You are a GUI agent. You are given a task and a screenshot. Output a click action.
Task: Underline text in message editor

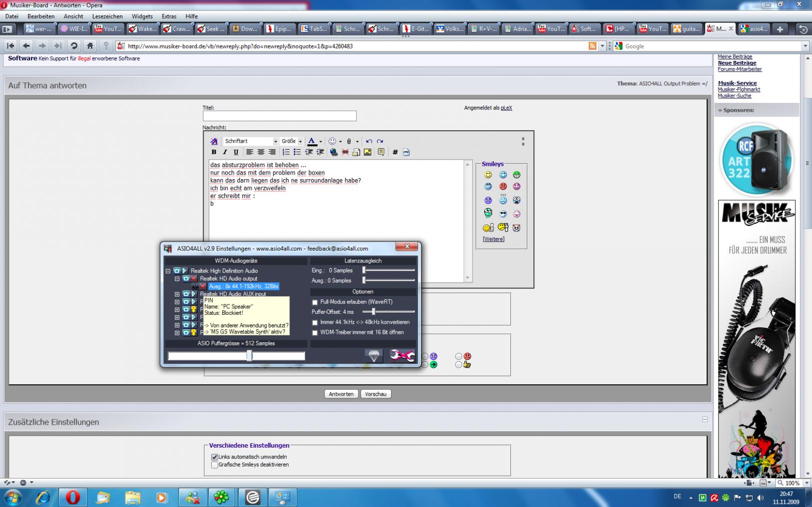tap(236, 152)
